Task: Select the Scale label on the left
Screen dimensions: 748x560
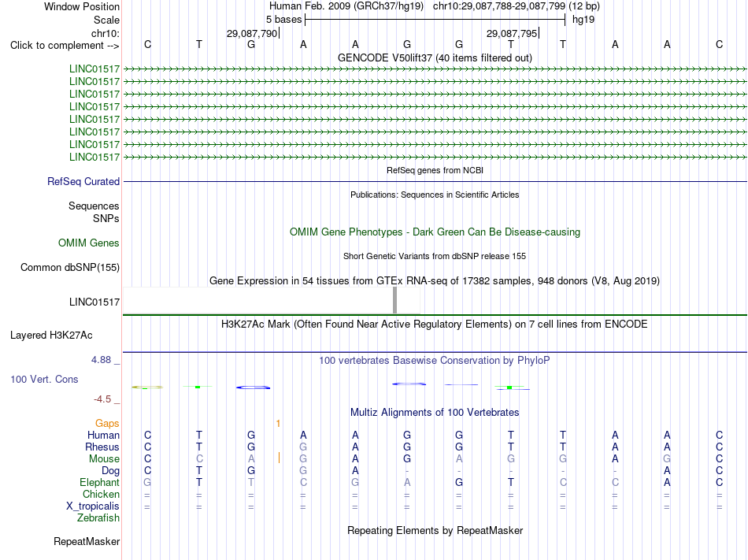Action: 106,20
